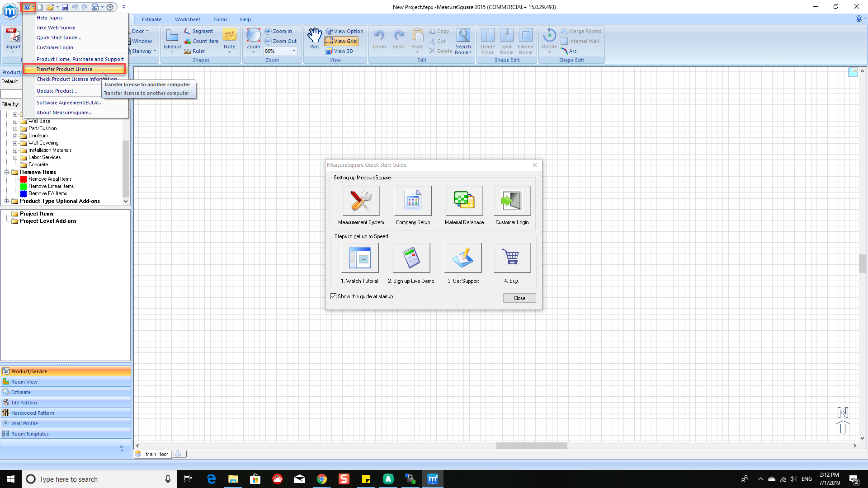
Task: Switch to the Worksheet ribbon tab
Action: pyautogui.click(x=187, y=19)
